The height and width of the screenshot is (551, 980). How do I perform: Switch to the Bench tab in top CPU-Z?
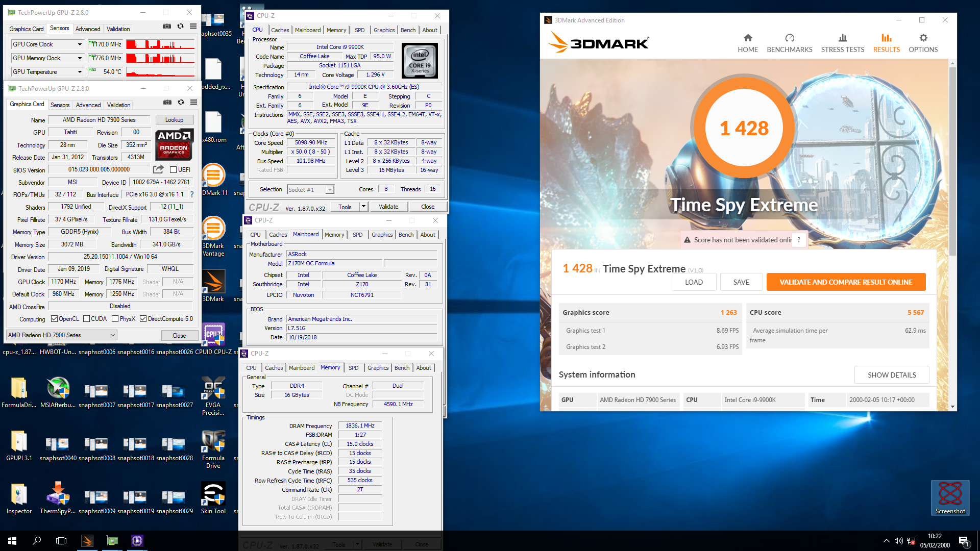[408, 30]
